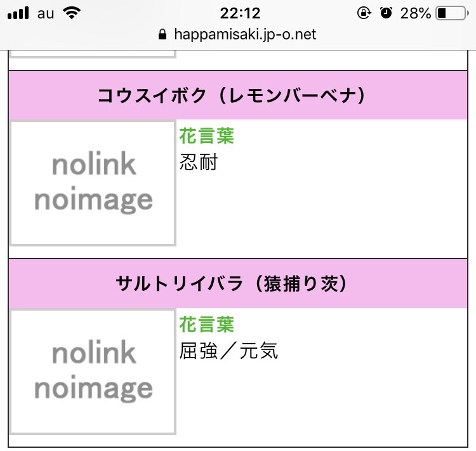This screenshot has height=451, width=476.
Task: Tap the 屈強／元気 flower meaning text
Action: click(x=228, y=351)
